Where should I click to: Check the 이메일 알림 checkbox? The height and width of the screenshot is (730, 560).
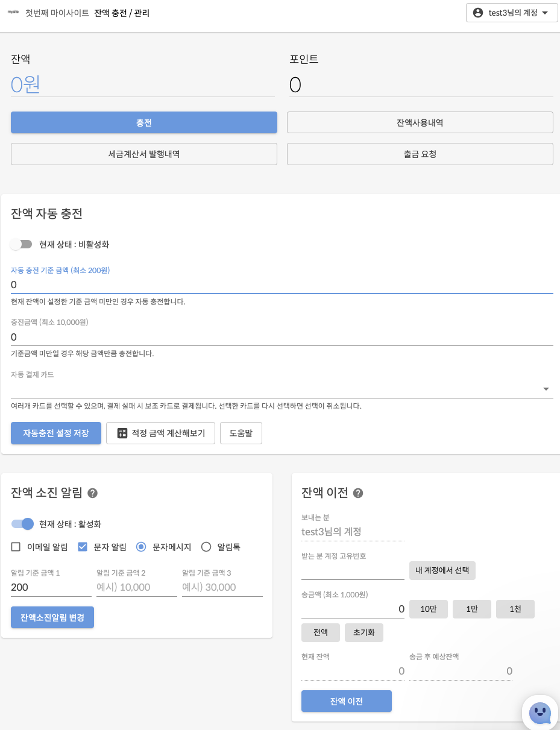(x=16, y=547)
